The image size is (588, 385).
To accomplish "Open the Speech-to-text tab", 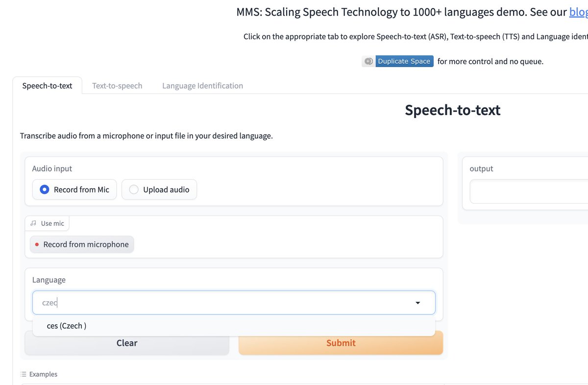I will click(x=47, y=86).
